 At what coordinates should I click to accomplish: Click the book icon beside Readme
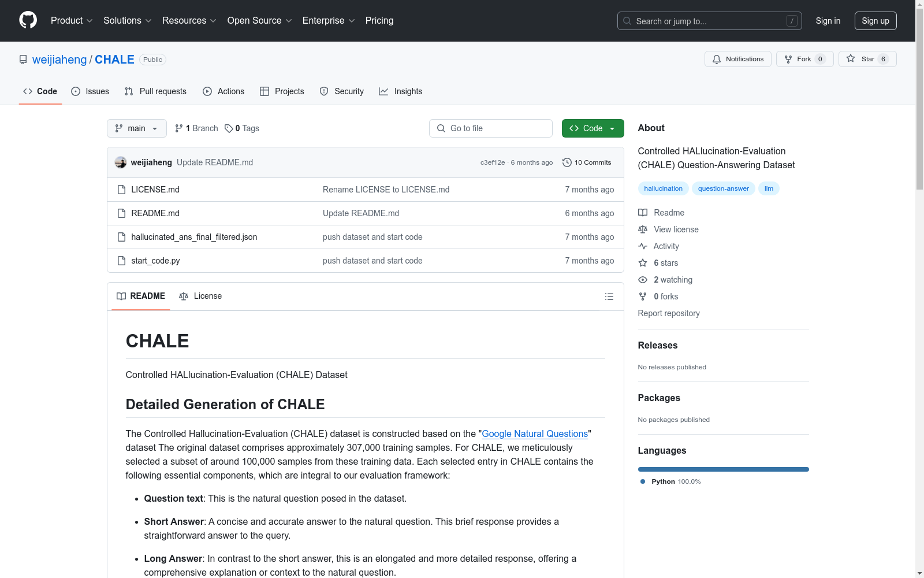click(x=643, y=213)
